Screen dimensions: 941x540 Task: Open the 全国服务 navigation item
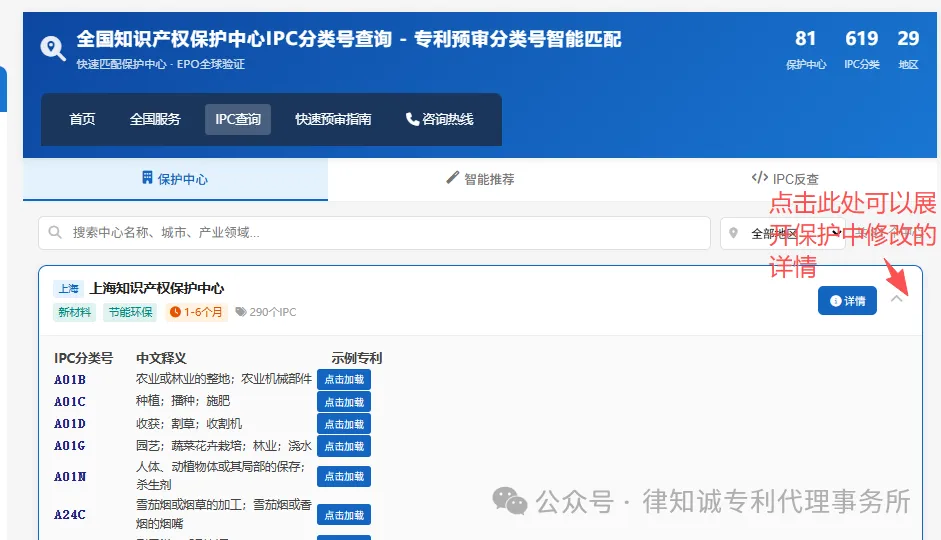point(155,119)
